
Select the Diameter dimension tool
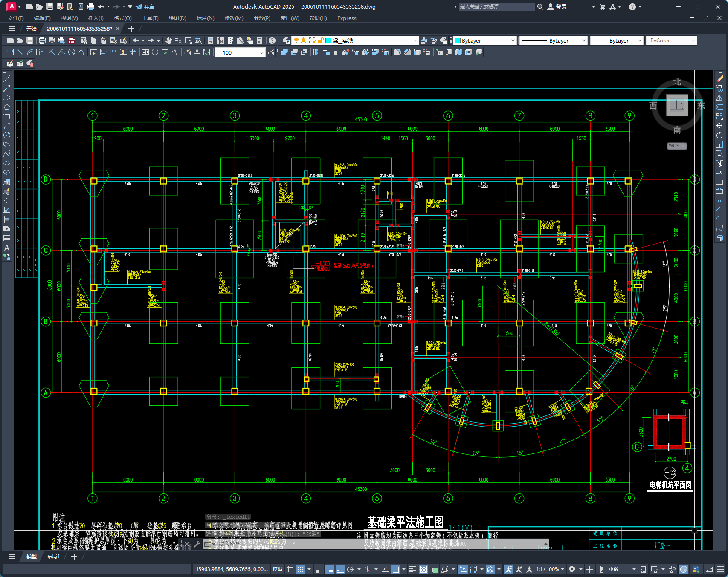pyautogui.click(x=72, y=52)
